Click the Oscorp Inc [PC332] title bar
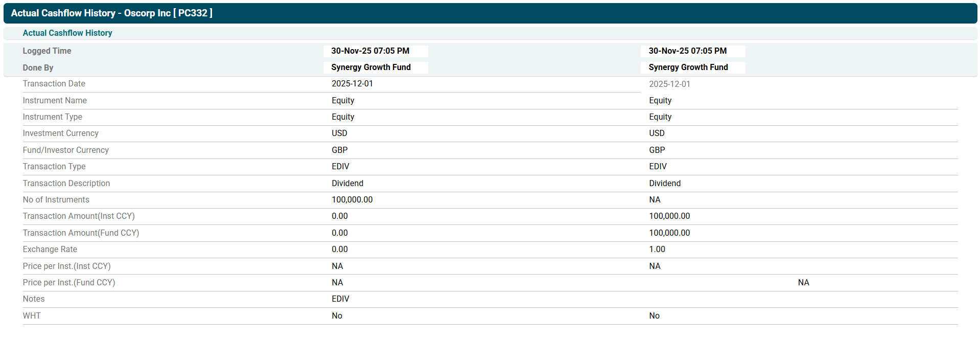The image size is (980, 339). pyautogui.click(x=111, y=13)
